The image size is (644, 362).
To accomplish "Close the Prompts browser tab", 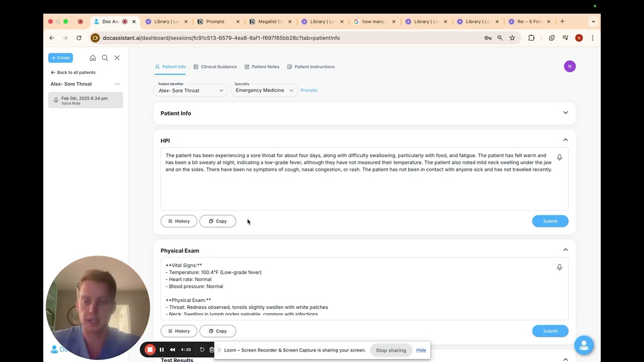I will [238, 22].
